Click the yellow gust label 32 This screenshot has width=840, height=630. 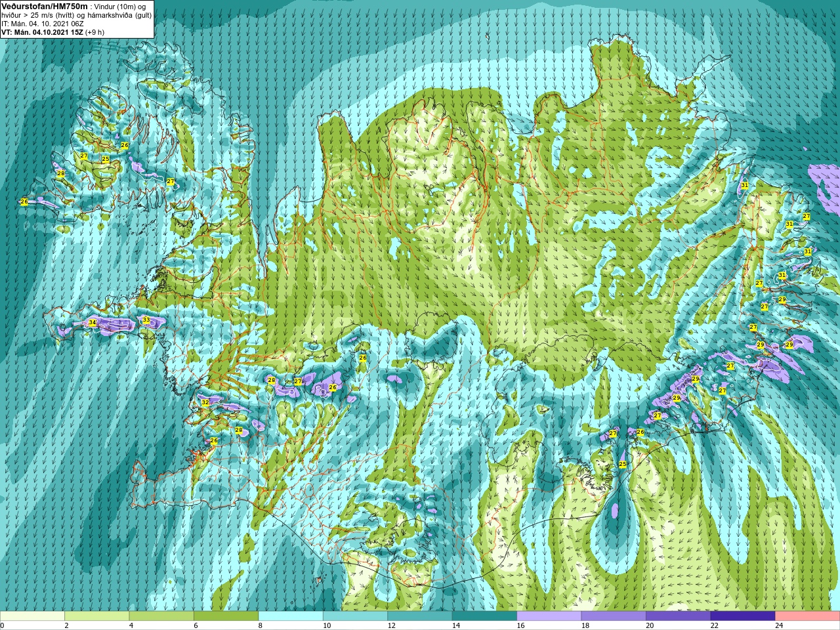pos(205,402)
